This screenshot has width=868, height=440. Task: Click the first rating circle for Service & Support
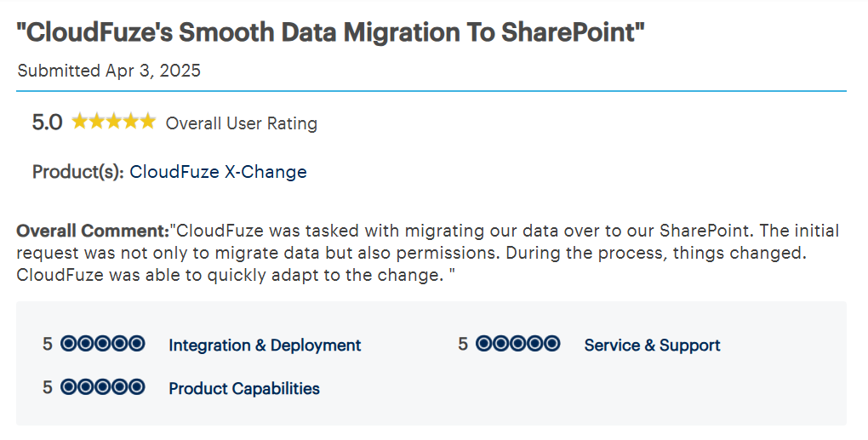[484, 345]
